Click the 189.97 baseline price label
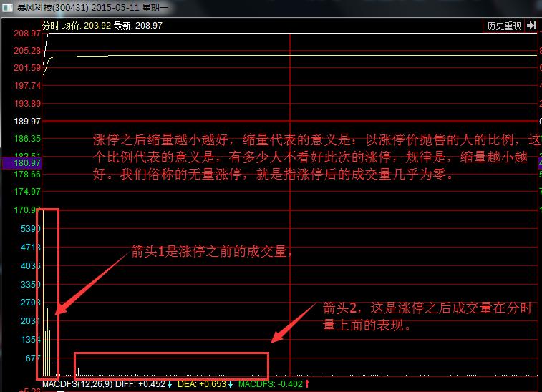 (27, 121)
